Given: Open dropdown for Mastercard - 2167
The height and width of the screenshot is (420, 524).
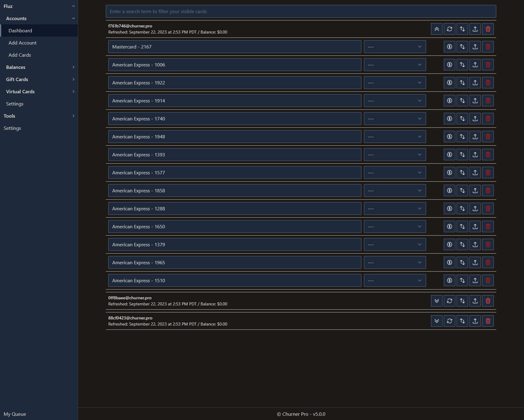Looking at the screenshot, I should pyautogui.click(x=395, y=47).
